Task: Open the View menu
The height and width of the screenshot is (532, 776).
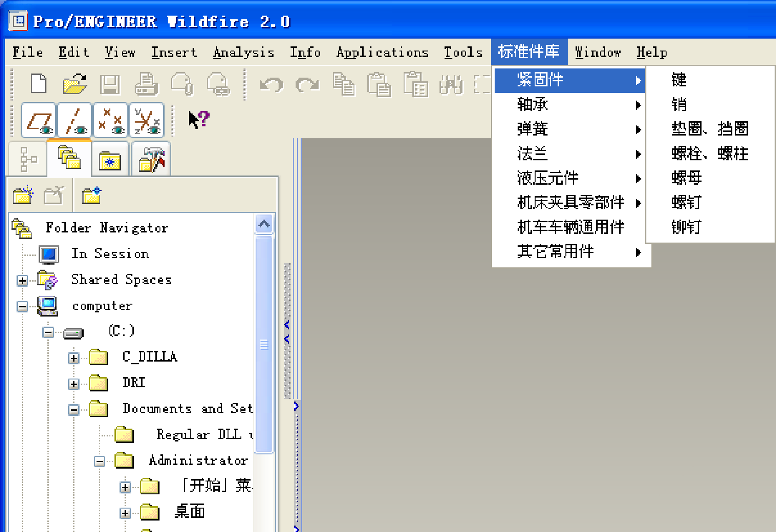Action: (x=120, y=52)
